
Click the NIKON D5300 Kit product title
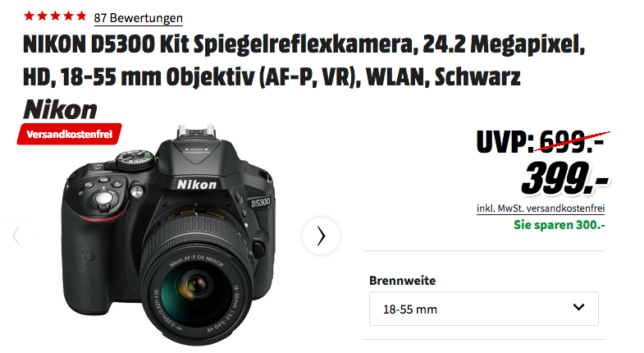(x=304, y=61)
